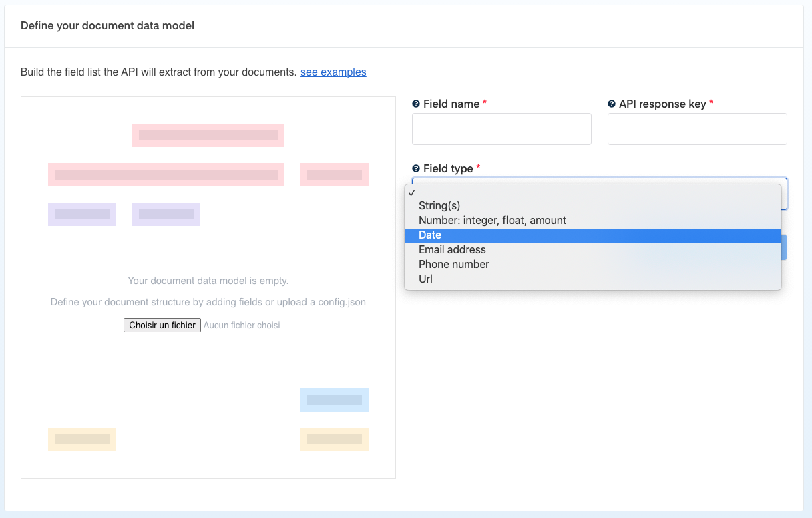
Task: Pick the Date field type option
Action: pos(430,235)
